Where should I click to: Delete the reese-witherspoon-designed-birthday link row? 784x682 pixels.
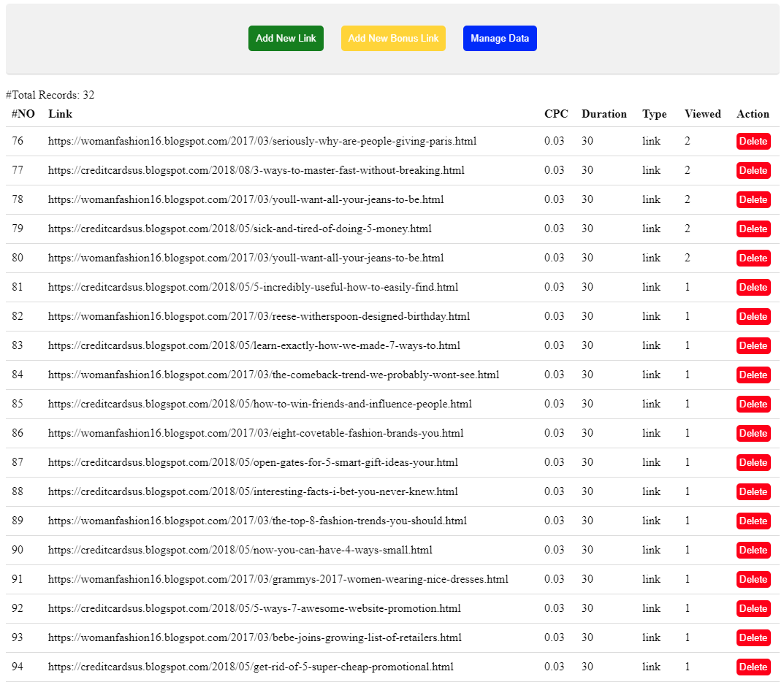(753, 317)
